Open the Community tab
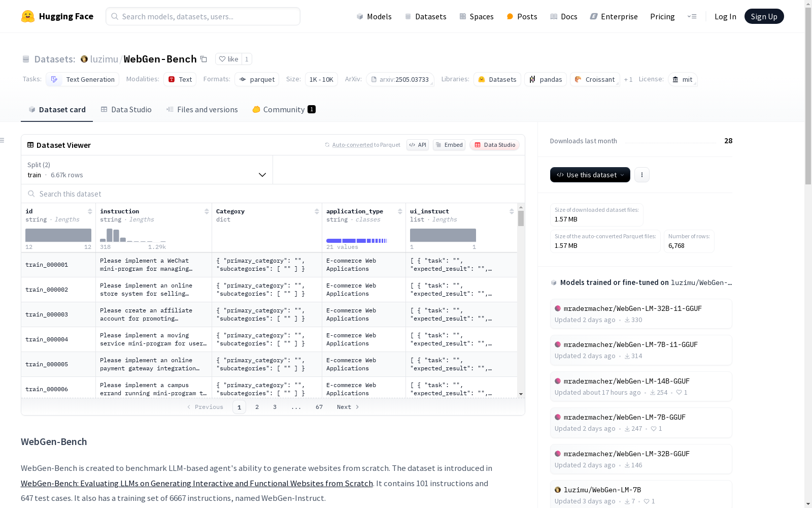Image resolution: width=812 pixels, height=508 pixels. (x=284, y=110)
